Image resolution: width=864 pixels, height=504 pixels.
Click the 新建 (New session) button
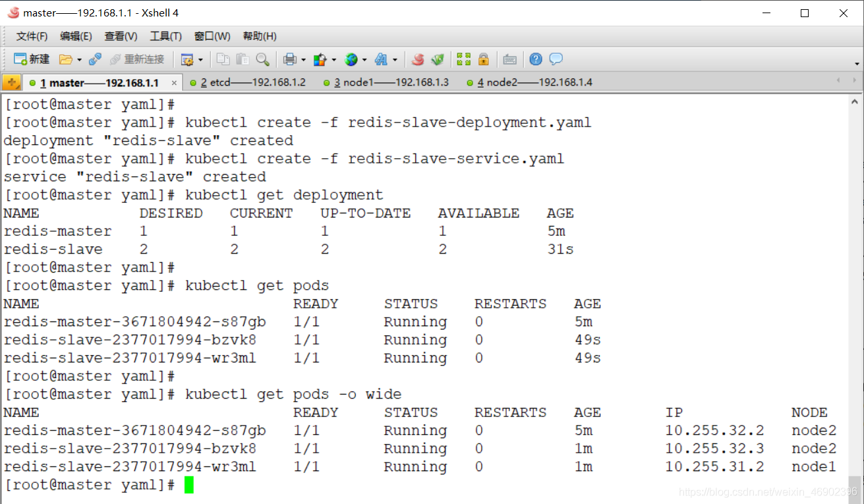32,59
